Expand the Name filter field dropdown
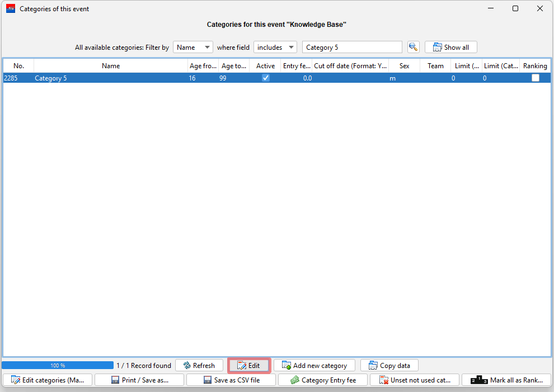This screenshot has width=554, height=392. 193,48
